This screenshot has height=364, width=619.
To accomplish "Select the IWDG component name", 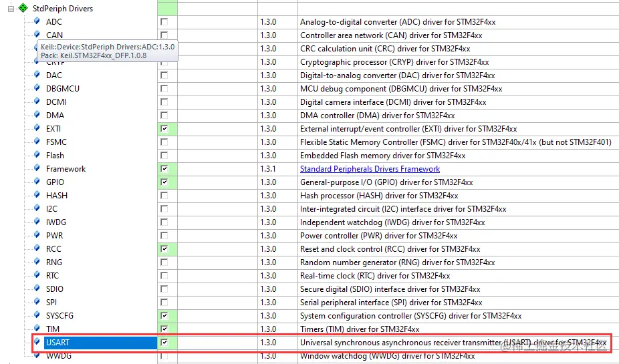I will coord(56,222).
